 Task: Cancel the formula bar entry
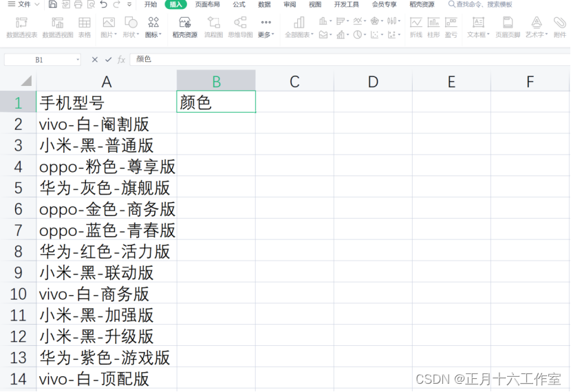[x=95, y=60]
